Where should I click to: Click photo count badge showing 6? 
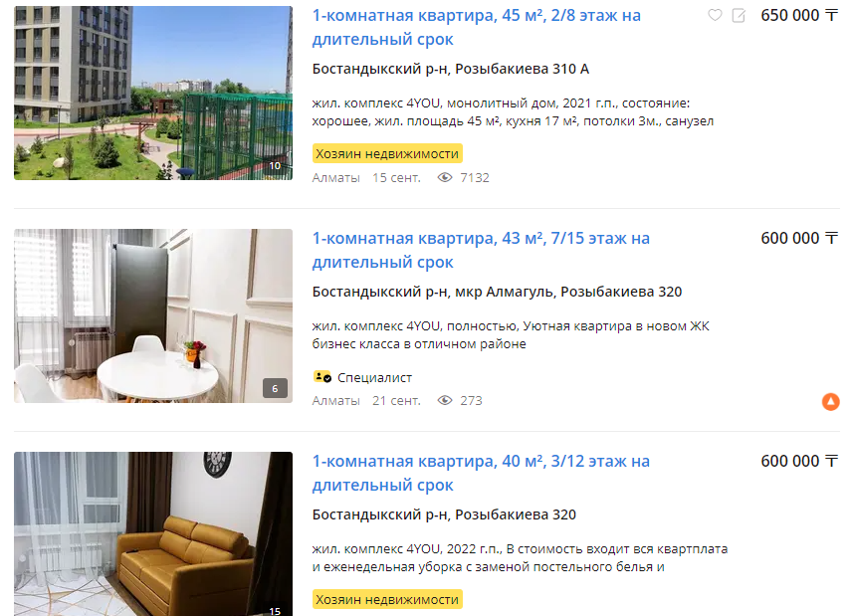pyautogui.click(x=275, y=388)
